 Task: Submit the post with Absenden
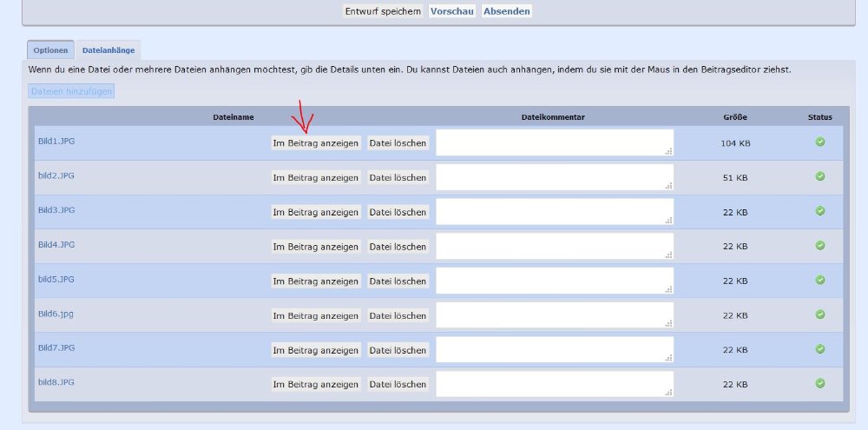pyautogui.click(x=506, y=11)
